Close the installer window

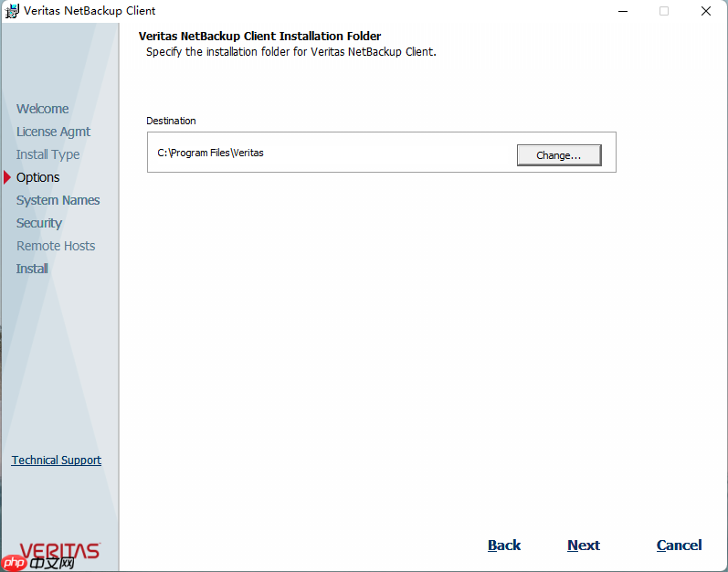[x=706, y=11]
